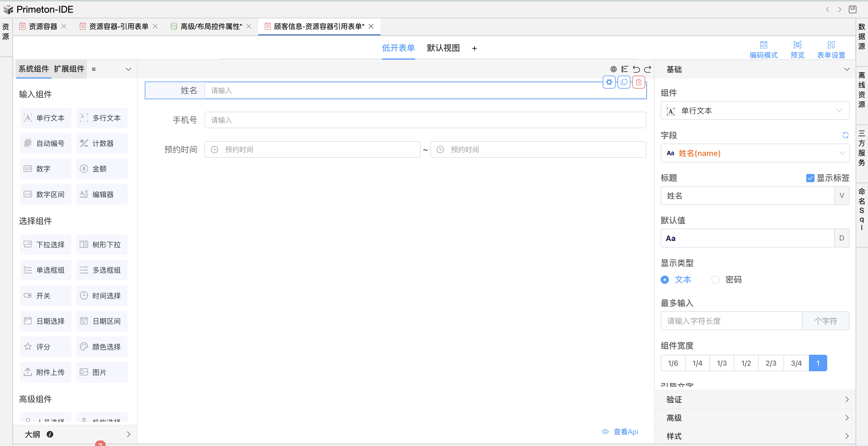Expand the 验证 section

click(x=755, y=400)
